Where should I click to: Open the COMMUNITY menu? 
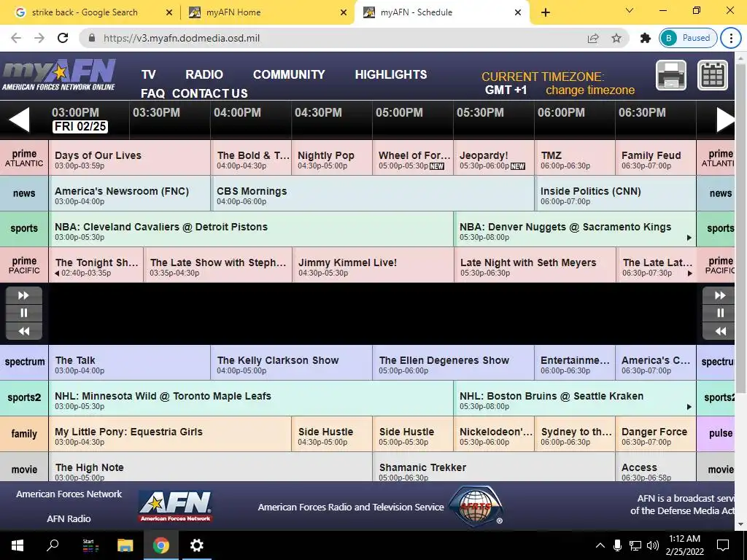tap(289, 75)
